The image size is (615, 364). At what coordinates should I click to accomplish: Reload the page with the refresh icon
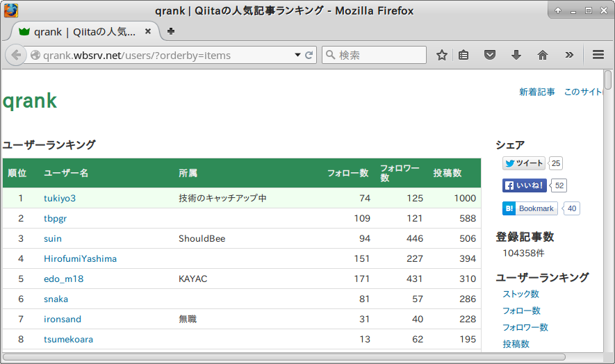309,56
